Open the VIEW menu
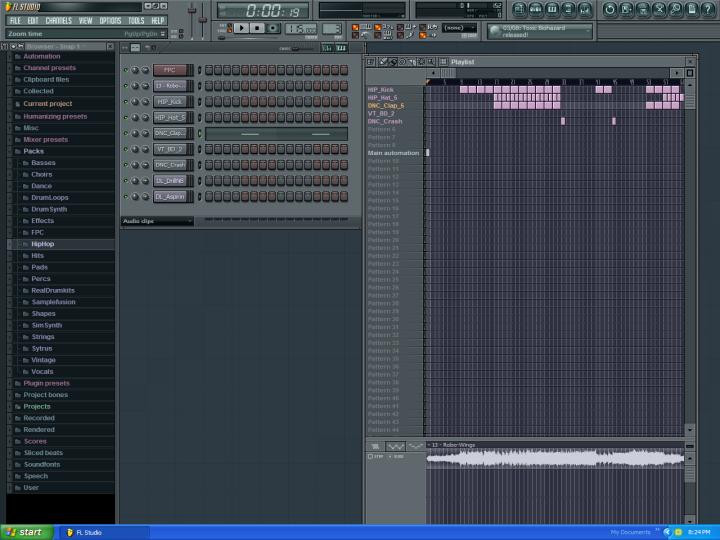 (x=85, y=21)
